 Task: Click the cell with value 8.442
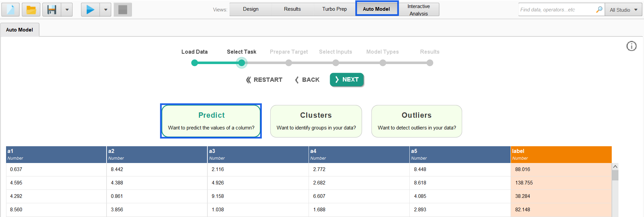[157, 169]
